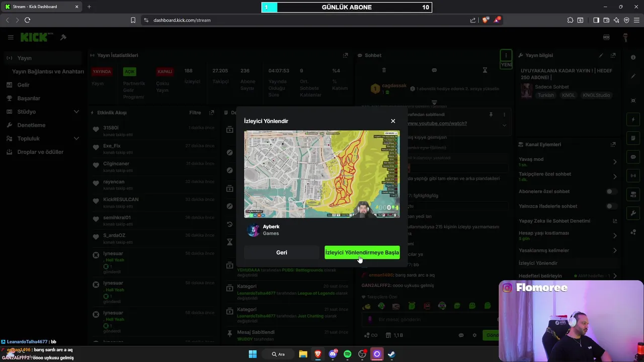Click info icon in right rail
Screen dimensions: 644x362
click(x=633, y=58)
